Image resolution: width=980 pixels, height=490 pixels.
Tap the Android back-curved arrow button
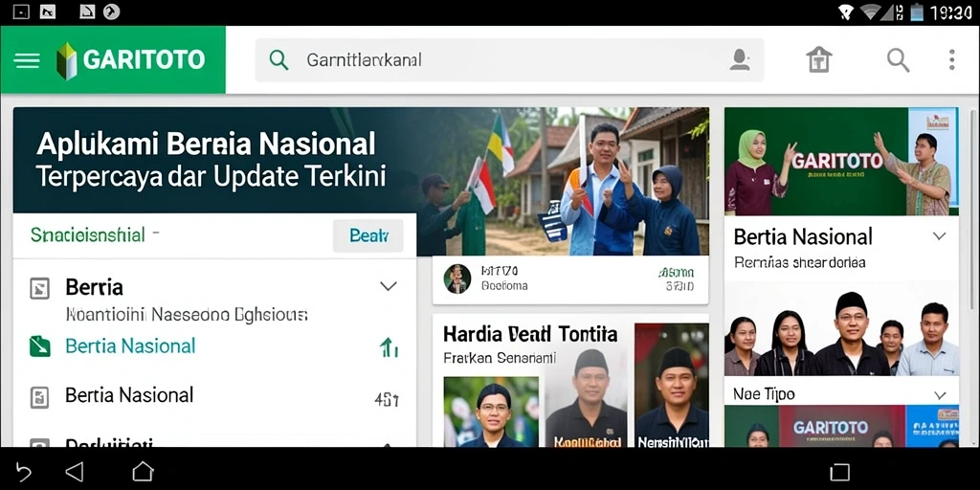tap(23, 471)
